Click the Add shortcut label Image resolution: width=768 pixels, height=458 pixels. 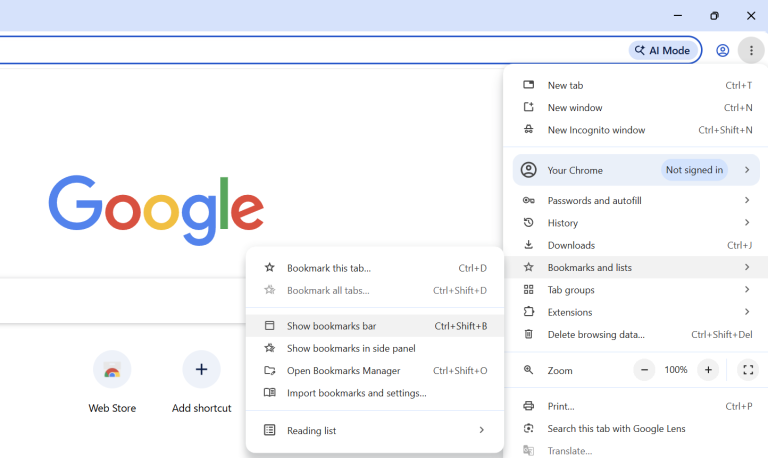point(201,408)
